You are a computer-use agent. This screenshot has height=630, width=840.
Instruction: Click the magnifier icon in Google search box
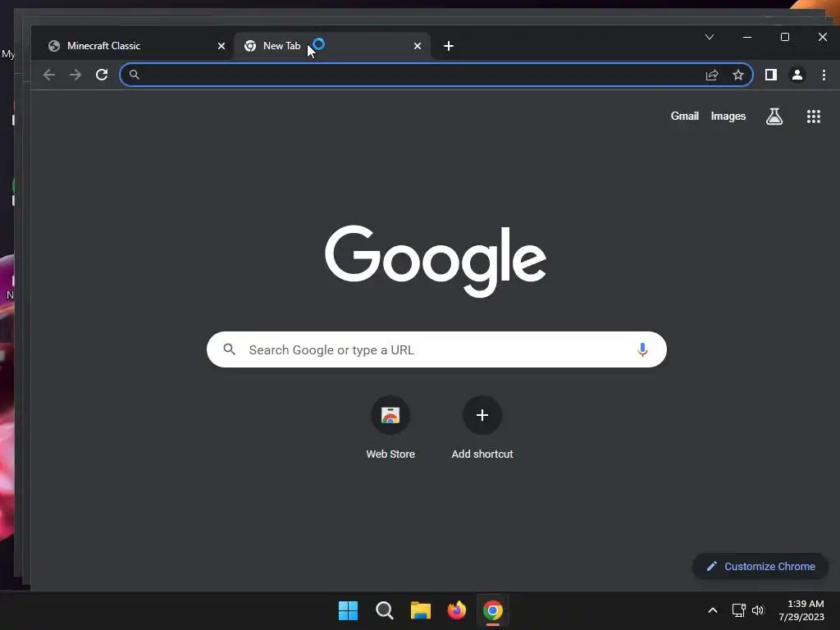pyautogui.click(x=230, y=349)
